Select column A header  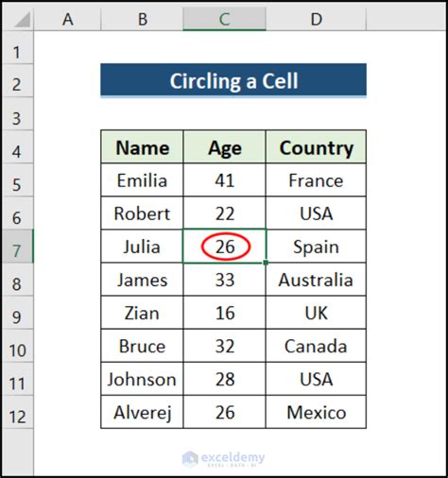click(67, 20)
